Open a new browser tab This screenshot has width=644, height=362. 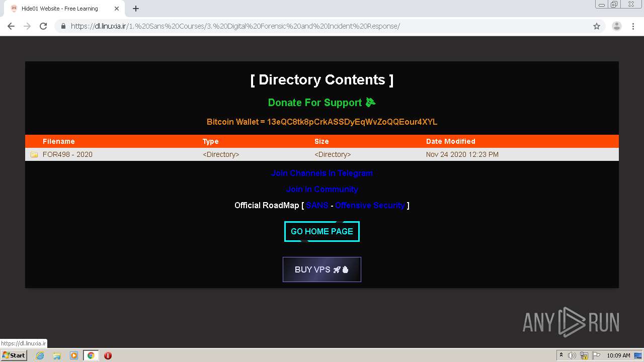coord(136,9)
